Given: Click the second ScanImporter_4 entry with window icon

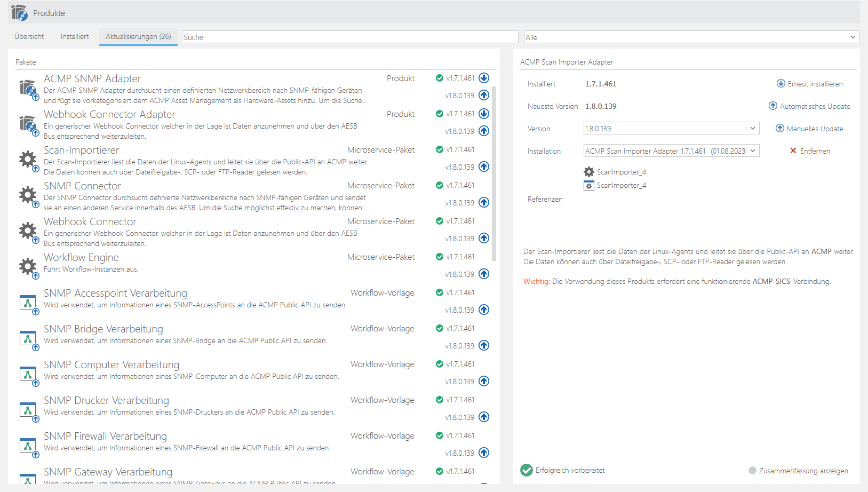Looking at the screenshot, I should [615, 185].
